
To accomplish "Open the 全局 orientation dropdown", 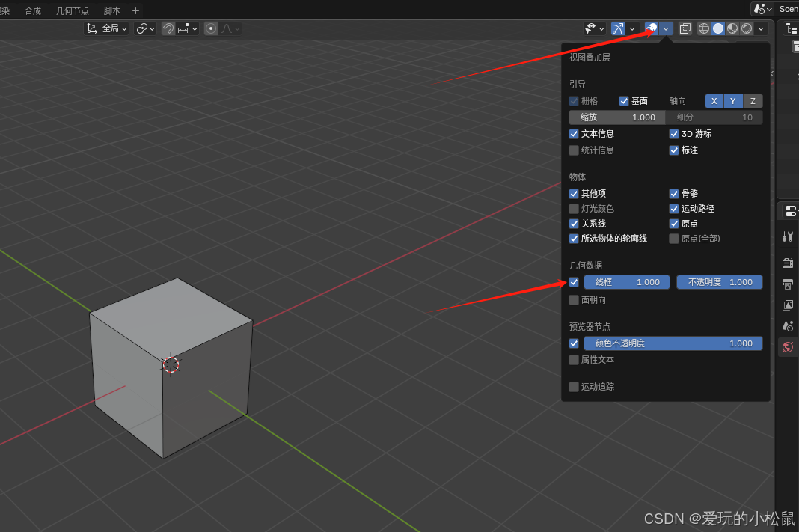I will pos(106,28).
